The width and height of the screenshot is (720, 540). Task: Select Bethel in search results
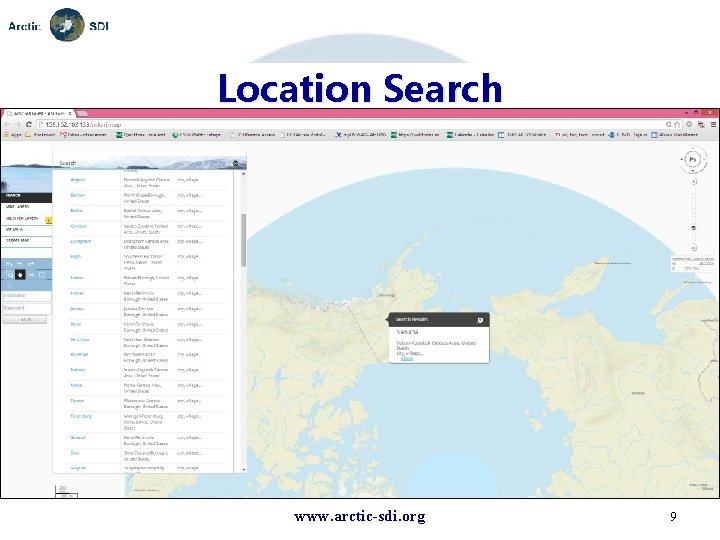(x=76, y=211)
